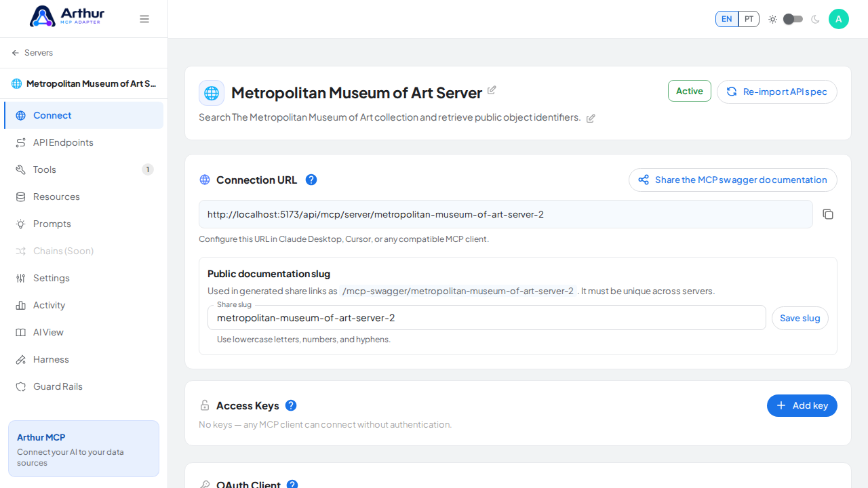
Task: Click the Access Keys lock icon
Action: click(205, 405)
